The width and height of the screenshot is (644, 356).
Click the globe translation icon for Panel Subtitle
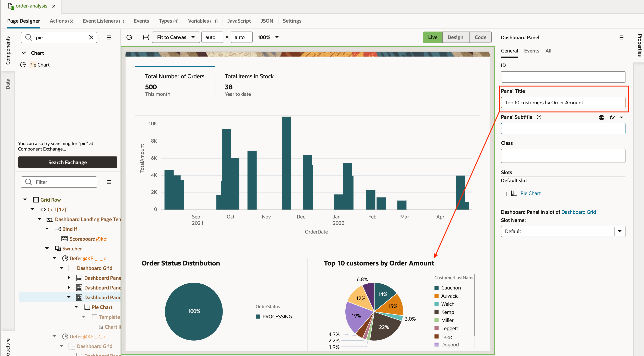[x=601, y=117]
